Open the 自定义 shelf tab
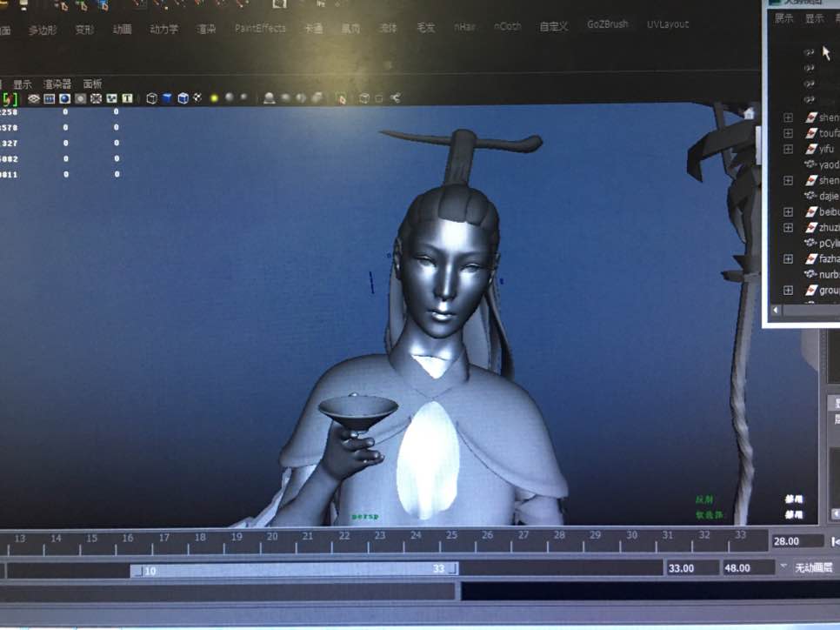 [x=553, y=26]
